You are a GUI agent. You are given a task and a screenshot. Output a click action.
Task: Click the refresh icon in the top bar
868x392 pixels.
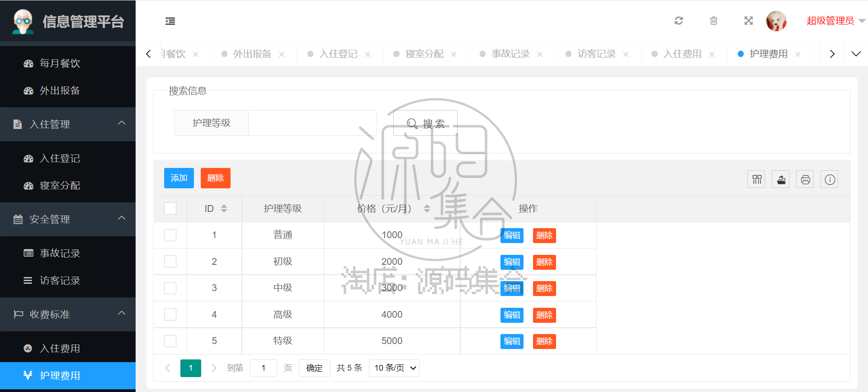(x=679, y=21)
